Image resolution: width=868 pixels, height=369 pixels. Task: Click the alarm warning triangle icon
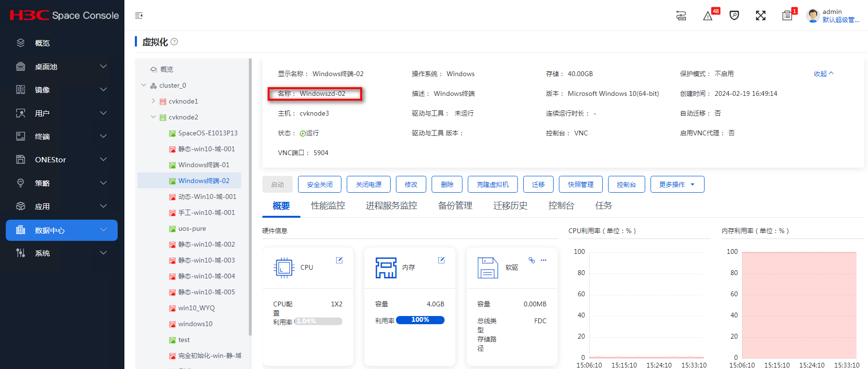tap(707, 16)
